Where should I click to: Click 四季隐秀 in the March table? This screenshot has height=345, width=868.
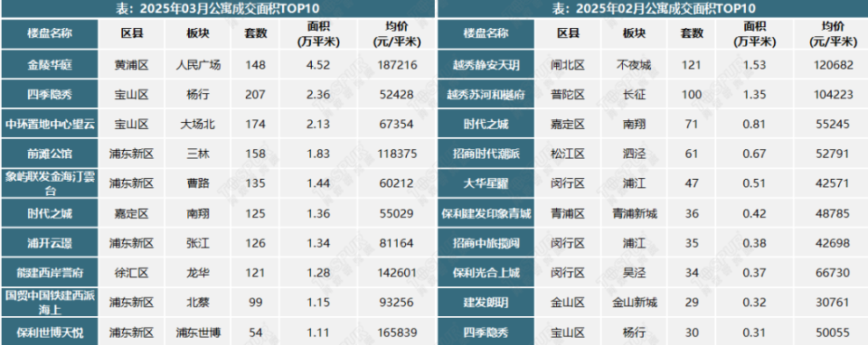49,95
